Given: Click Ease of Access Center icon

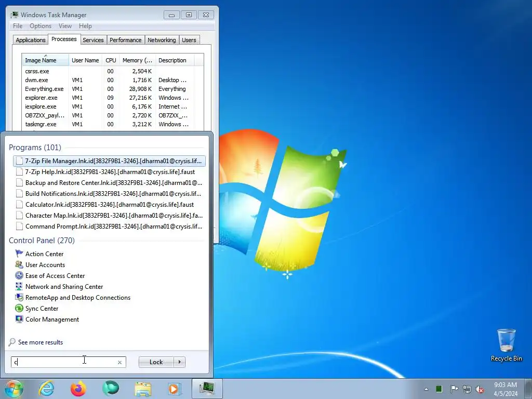Looking at the screenshot, I should [19, 275].
